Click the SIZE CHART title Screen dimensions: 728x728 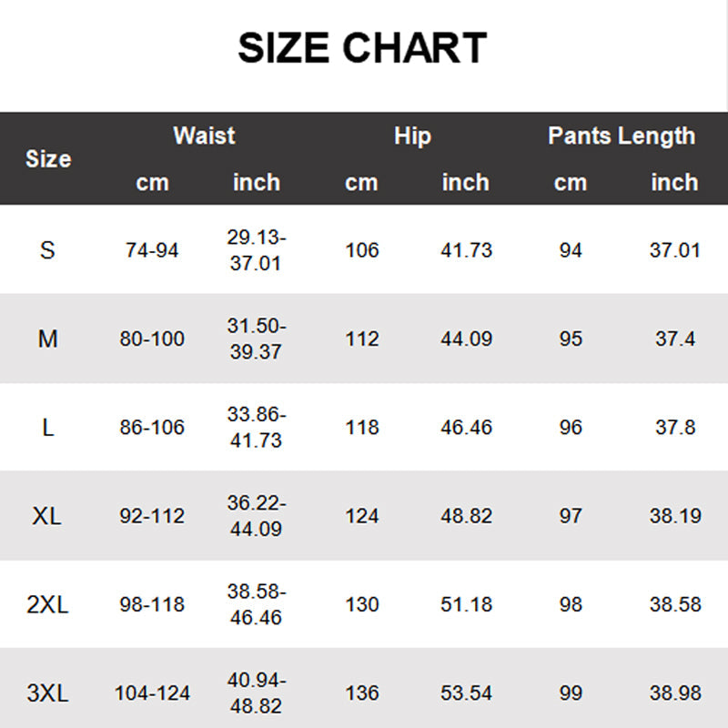(362, 48)
